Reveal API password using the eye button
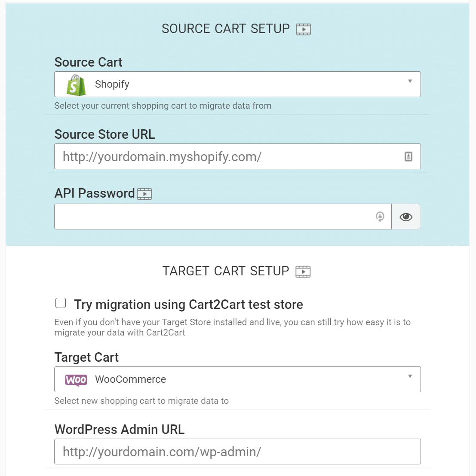 pos(406,217)
